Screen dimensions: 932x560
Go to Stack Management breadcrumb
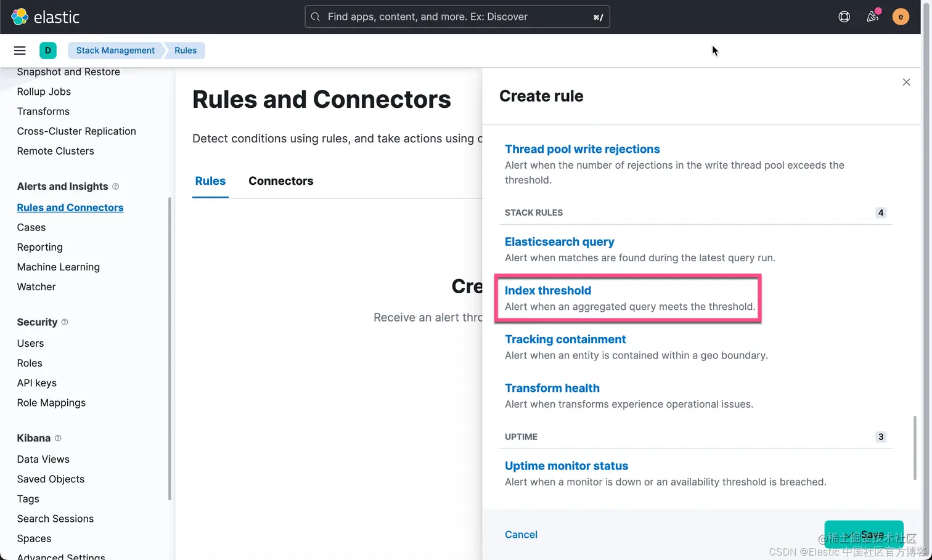click(115, 51)
